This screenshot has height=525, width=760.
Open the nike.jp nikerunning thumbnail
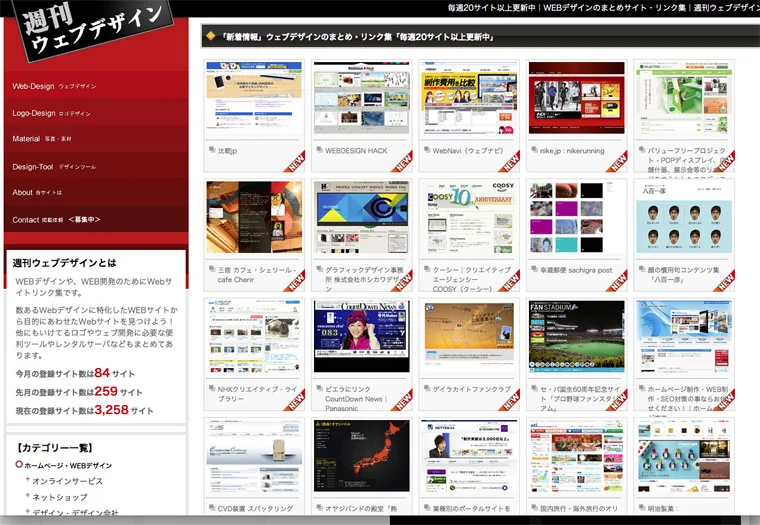(577, 98)
